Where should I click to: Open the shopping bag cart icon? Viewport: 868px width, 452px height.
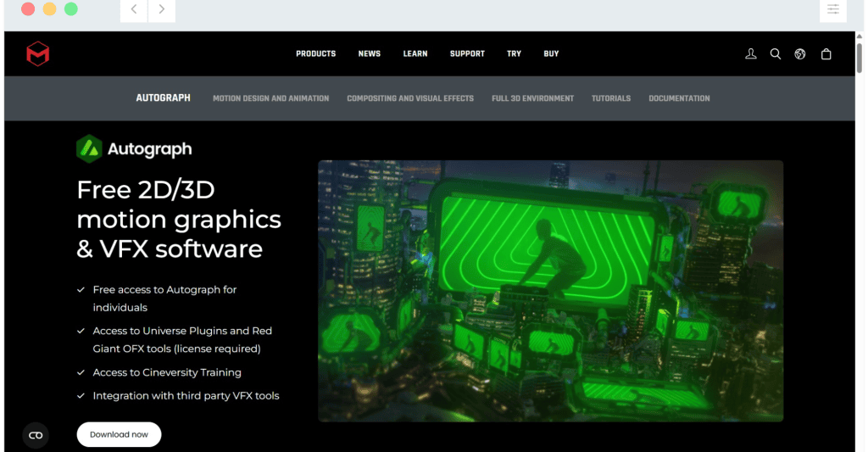coord(826,53)
